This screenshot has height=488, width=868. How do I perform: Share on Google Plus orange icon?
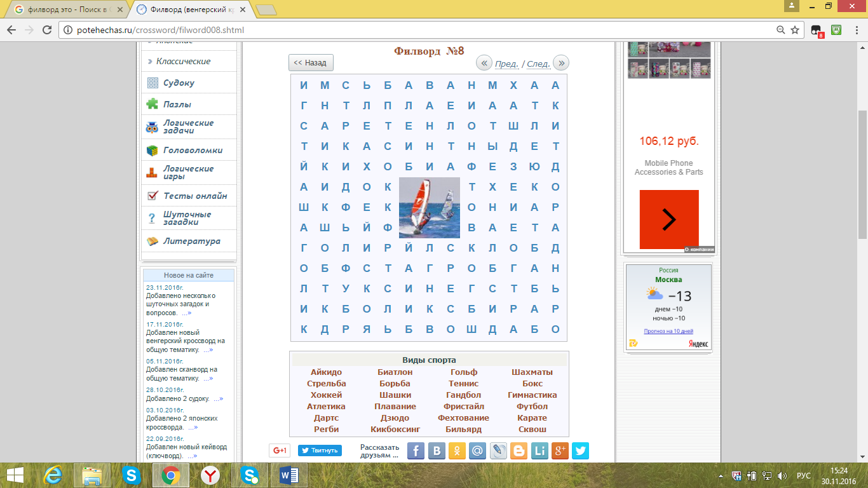[560, 451]
